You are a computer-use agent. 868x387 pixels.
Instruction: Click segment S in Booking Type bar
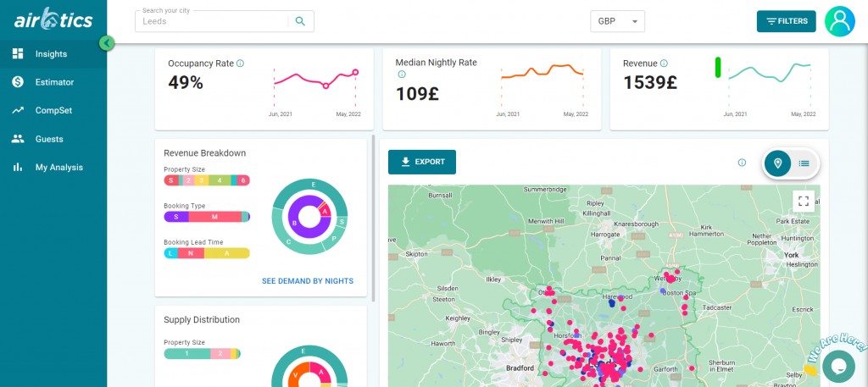pyautogui.click(x=176, y=217)
